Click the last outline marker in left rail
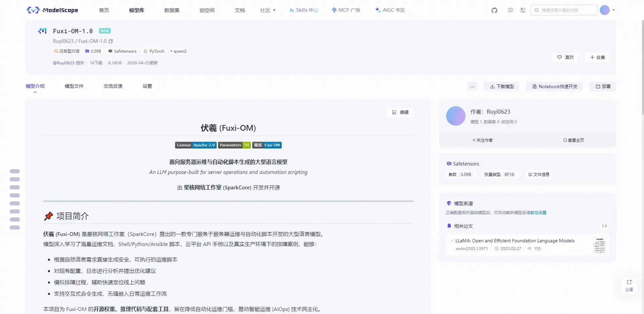Screen dimensions: 644x314 [15, 228]
